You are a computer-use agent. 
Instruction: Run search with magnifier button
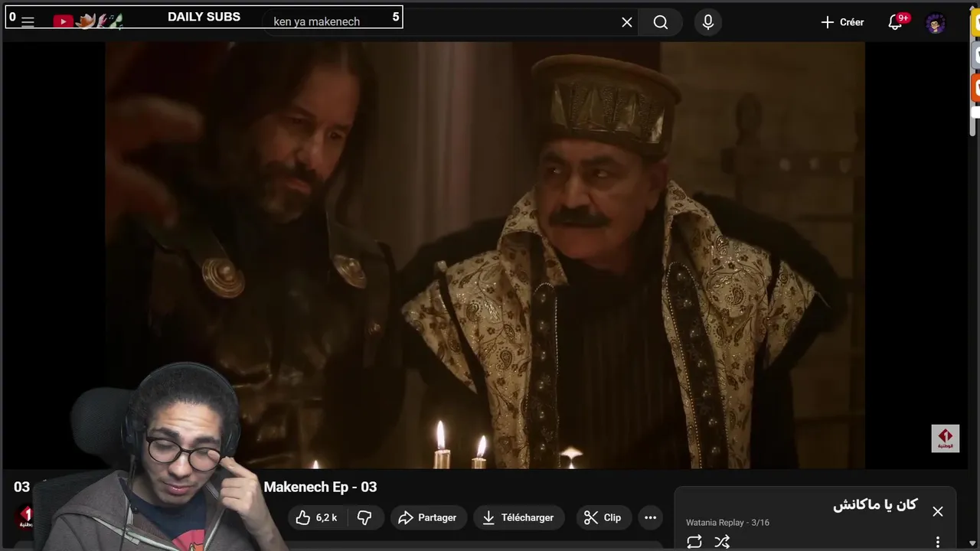click(x=661, y=22)
